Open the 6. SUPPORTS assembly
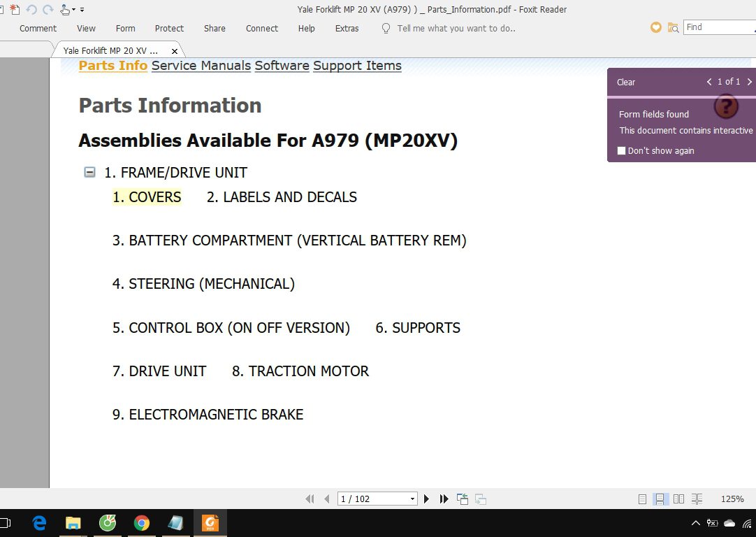The image size is (756, 537). [x=418, y=328]
